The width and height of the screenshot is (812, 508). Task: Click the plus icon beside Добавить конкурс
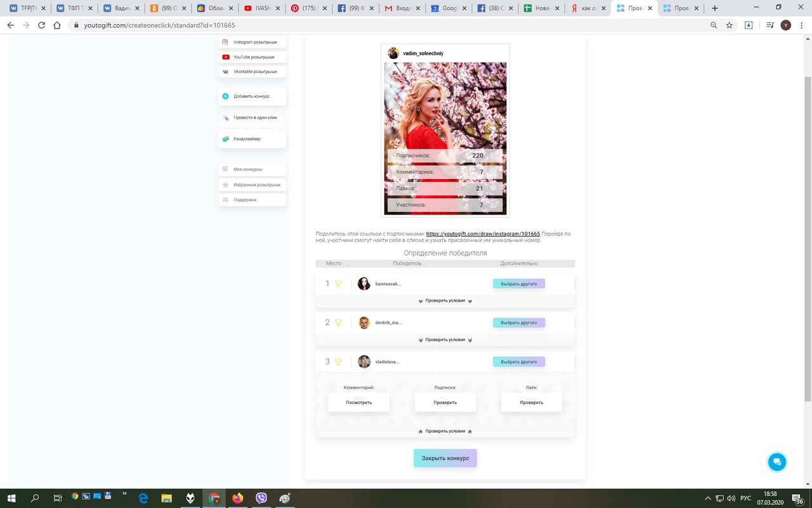225,97
